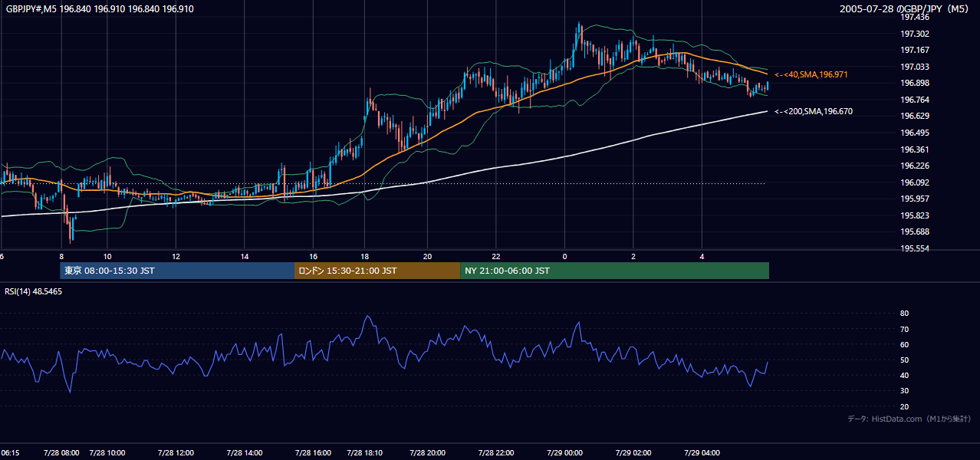Click RSI scale value 70
This screenshot has width=980, height=460.
905,329
